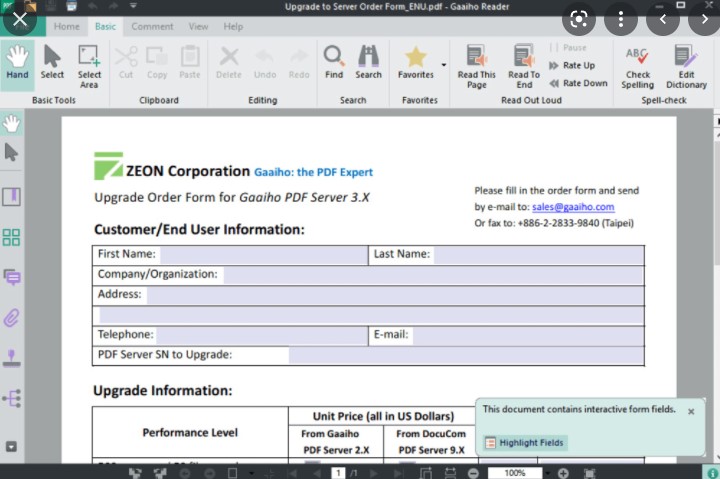Viewport: 720px width, 479px height.
Task: Pause the read out loud
Action: click(x=568, y=47)
